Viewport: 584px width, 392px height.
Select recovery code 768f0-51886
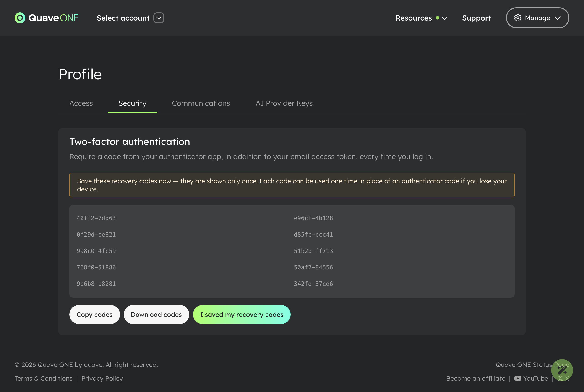(x=96, y=267)
